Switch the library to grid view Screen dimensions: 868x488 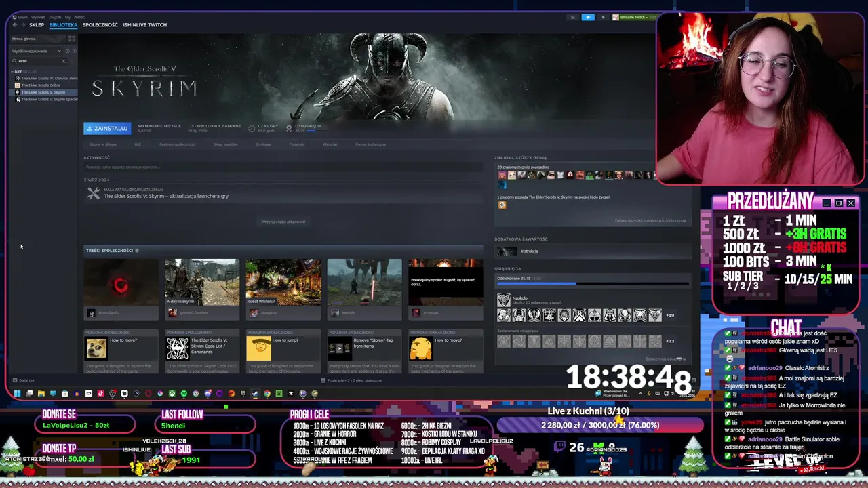[72, 39]
